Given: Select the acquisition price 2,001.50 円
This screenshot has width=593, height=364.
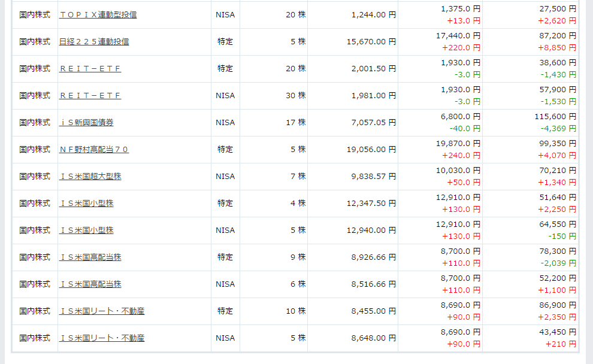Looking at the screenshot, I should coord(374,68).
